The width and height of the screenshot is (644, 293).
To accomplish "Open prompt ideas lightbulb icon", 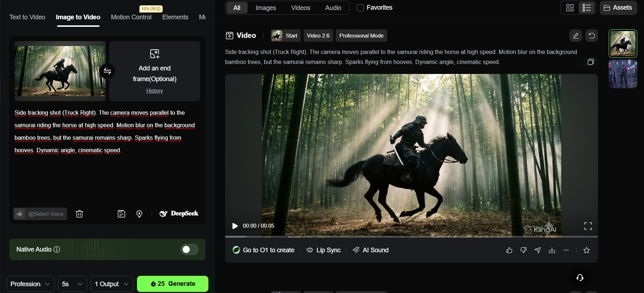I will 140,214.
